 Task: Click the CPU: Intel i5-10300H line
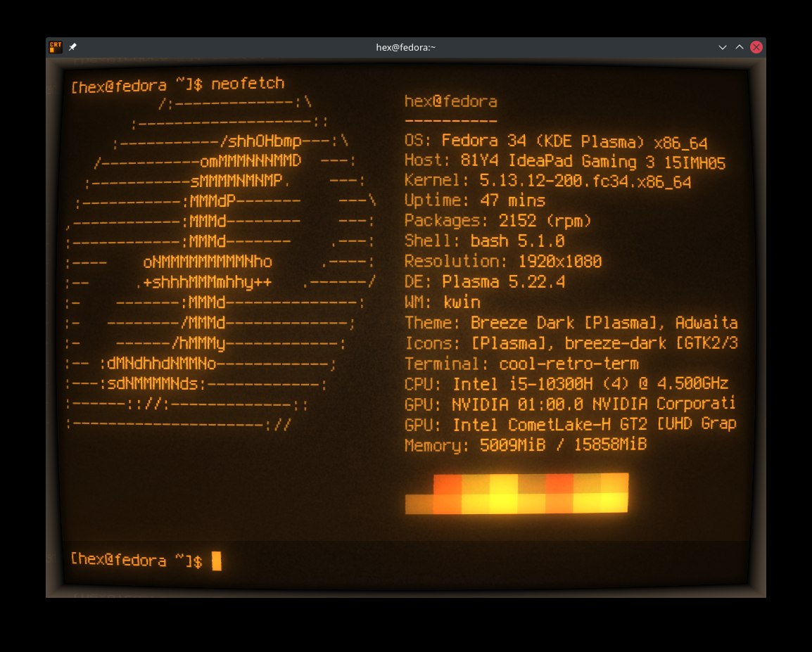(566, 384)
